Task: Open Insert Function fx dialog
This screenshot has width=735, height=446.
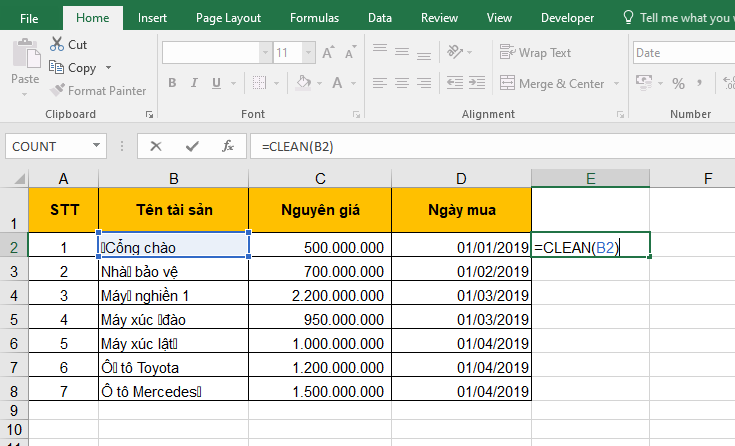Action: [x=228, y=146]
